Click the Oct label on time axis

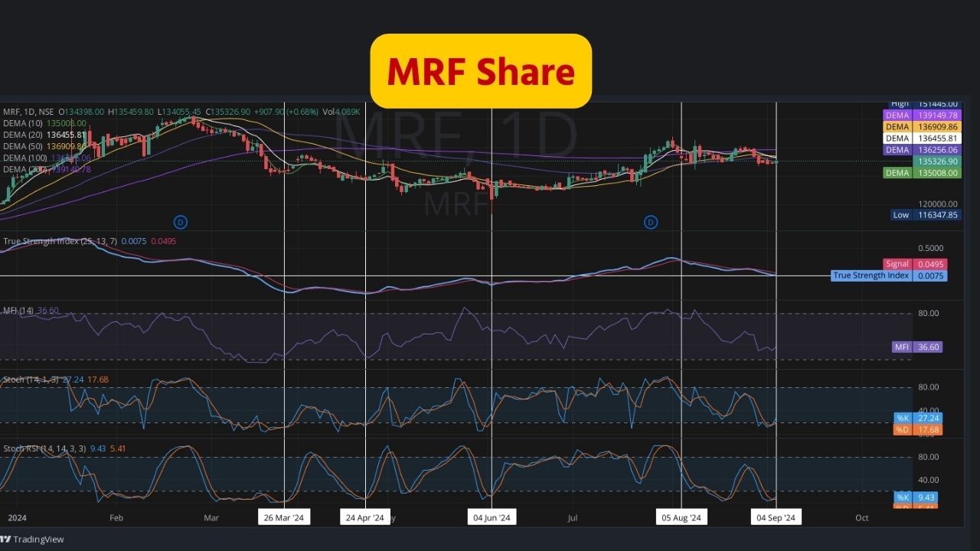(861, 518)
